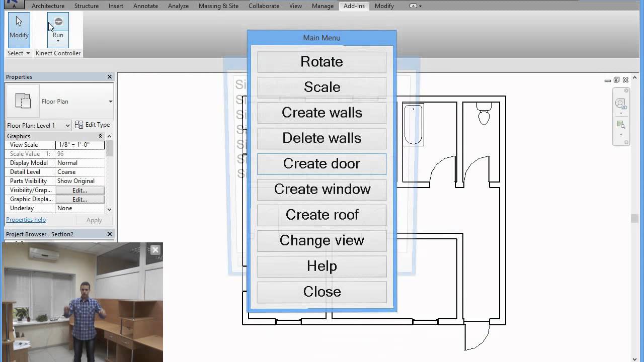Choose Create door from the Main Menu

(x=321, y=163)
